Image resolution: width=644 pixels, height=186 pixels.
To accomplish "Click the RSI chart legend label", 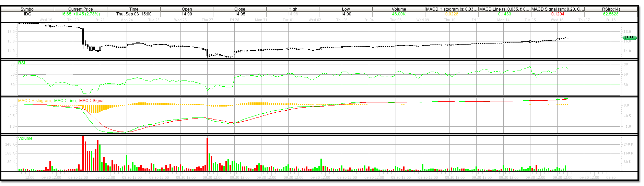I will tap(22, 63).
